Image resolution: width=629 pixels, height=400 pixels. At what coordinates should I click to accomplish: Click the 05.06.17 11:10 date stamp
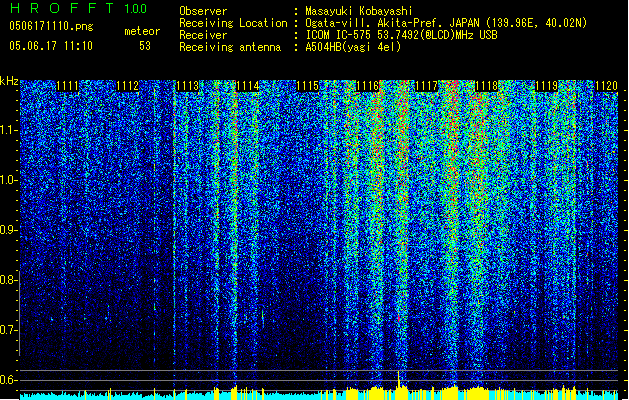50,46
